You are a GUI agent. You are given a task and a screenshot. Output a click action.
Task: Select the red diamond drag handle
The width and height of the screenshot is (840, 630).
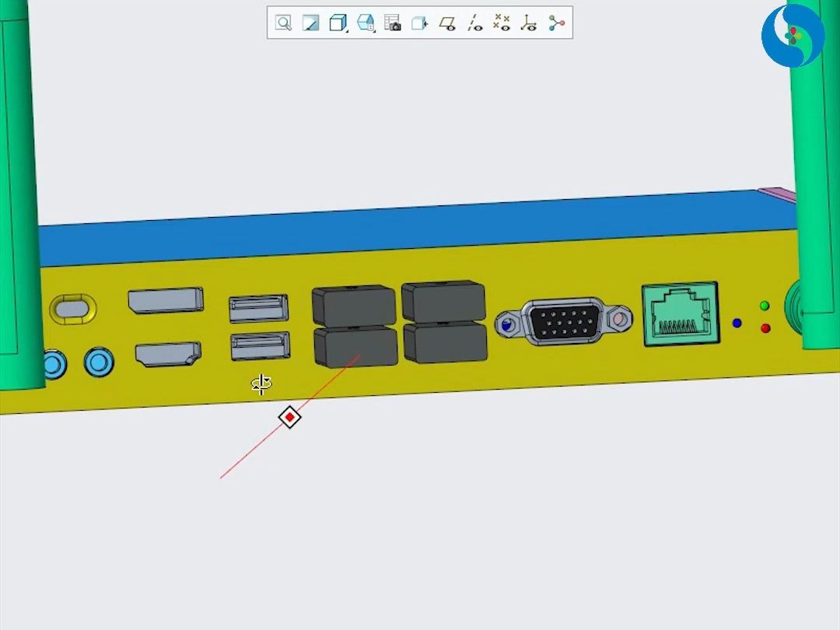point(290,418)
